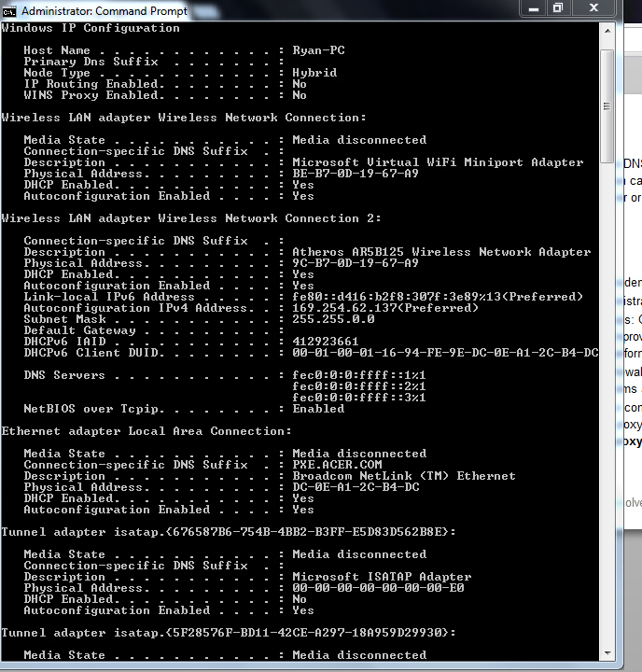The height and width of the screenshot is (672, 642).
Task: Click 'NetBIOS over Tcpip' value 'Enabled'
Action: [318, 409]
